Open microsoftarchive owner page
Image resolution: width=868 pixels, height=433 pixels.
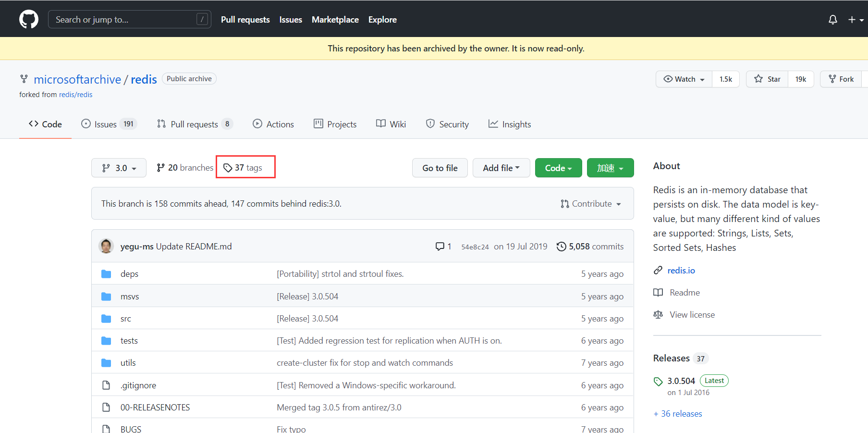coord(77,79)
